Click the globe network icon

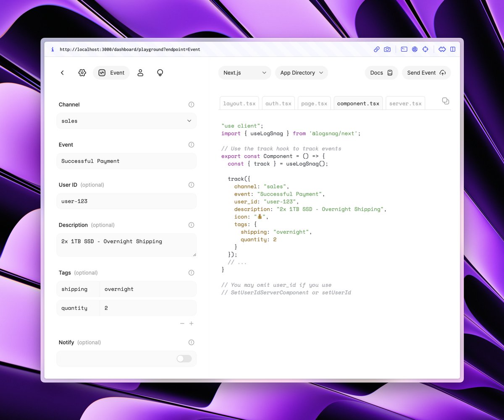coord(415,49)
